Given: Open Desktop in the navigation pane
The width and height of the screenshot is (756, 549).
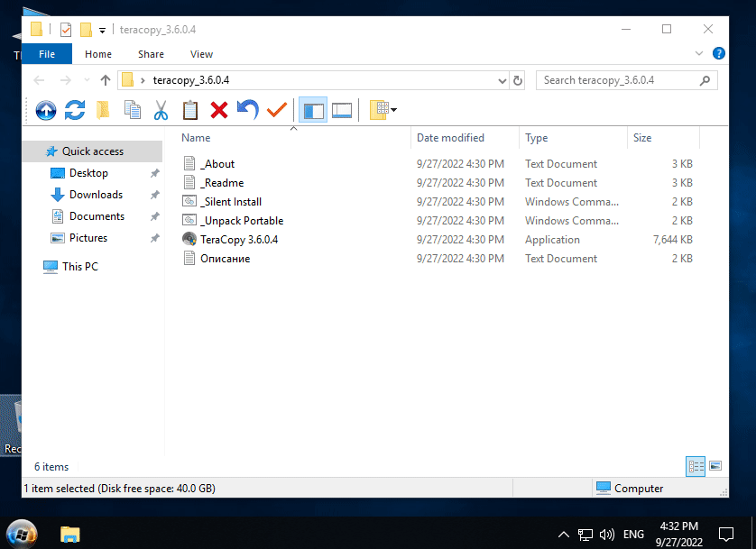Looking at the screenshot, I should tap(88, 173).
